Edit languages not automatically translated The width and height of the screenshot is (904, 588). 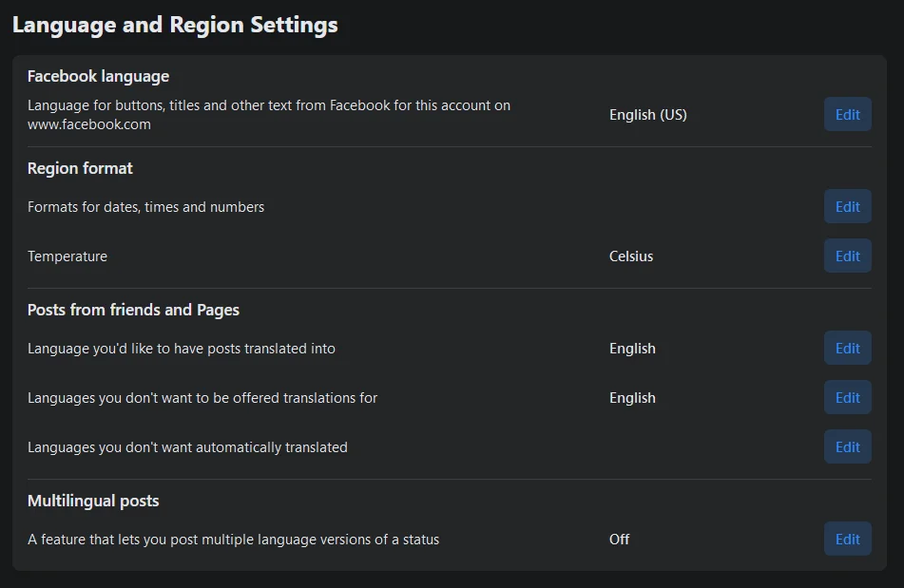(x=847, y=447)
